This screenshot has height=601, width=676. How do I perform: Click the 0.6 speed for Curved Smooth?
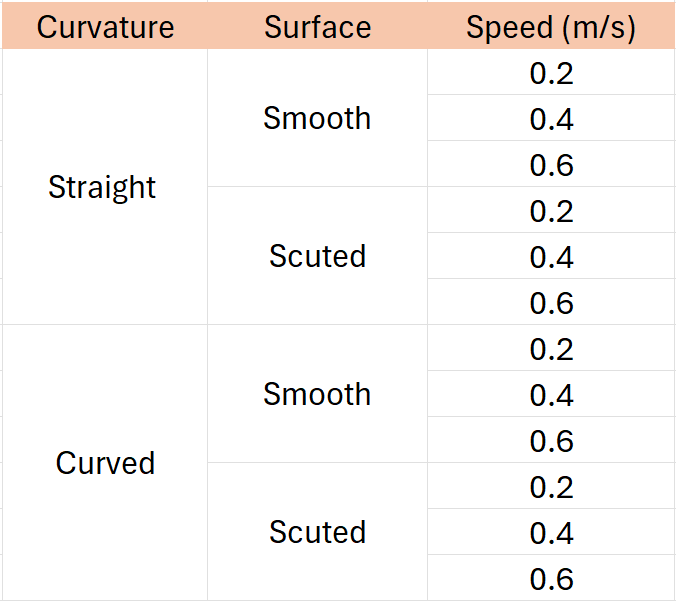pyautogui.click(x=551, y=441)
